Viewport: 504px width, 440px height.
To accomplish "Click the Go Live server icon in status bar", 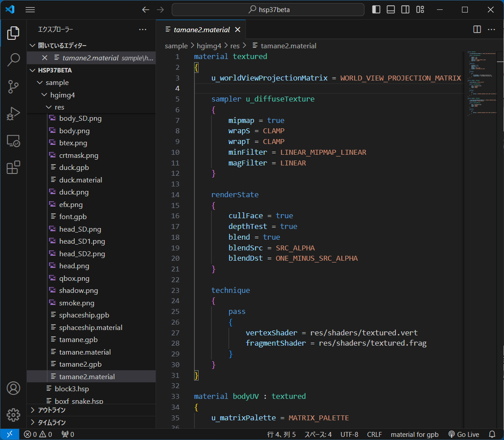I will click(x=464, y=434).
